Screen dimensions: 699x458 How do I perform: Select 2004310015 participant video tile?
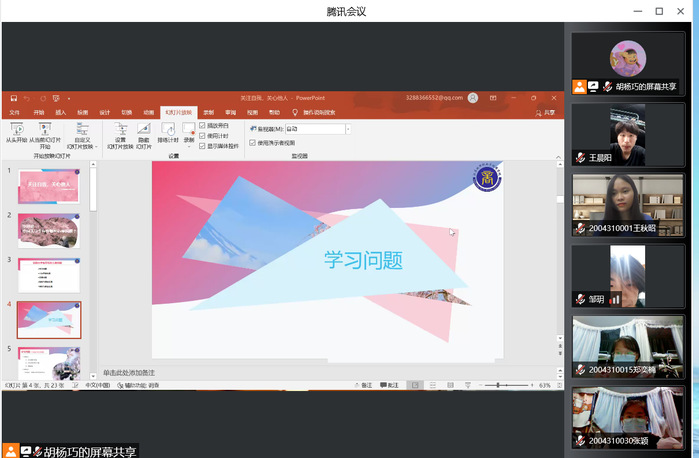point(628,347)
